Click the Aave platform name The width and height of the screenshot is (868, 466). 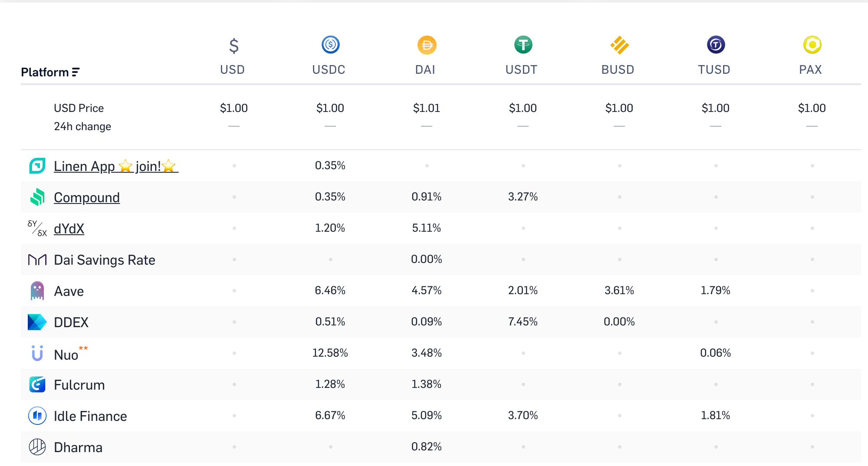(x=69, y=291)
